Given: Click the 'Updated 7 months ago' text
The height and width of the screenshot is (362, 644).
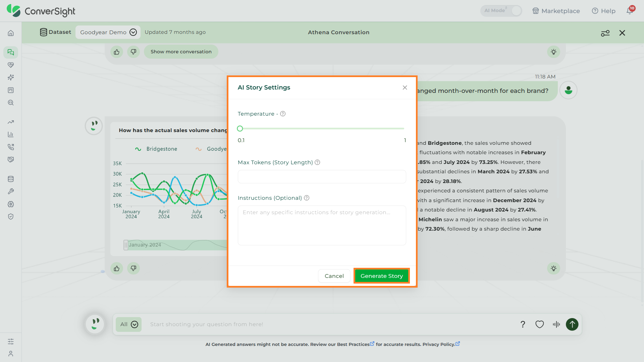Looking at the screenshot, I should 175,32.
